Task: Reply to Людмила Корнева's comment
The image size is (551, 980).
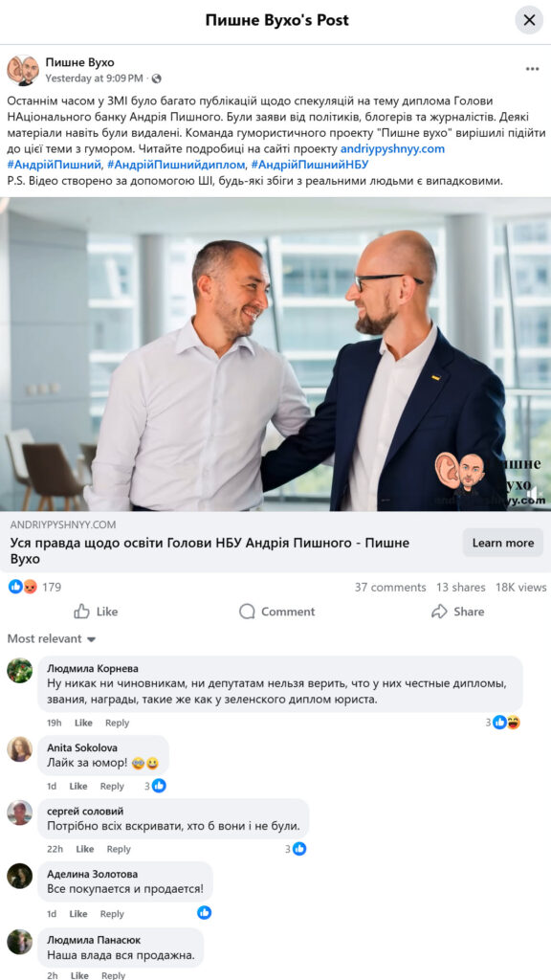Action: [x=117, y=723]
